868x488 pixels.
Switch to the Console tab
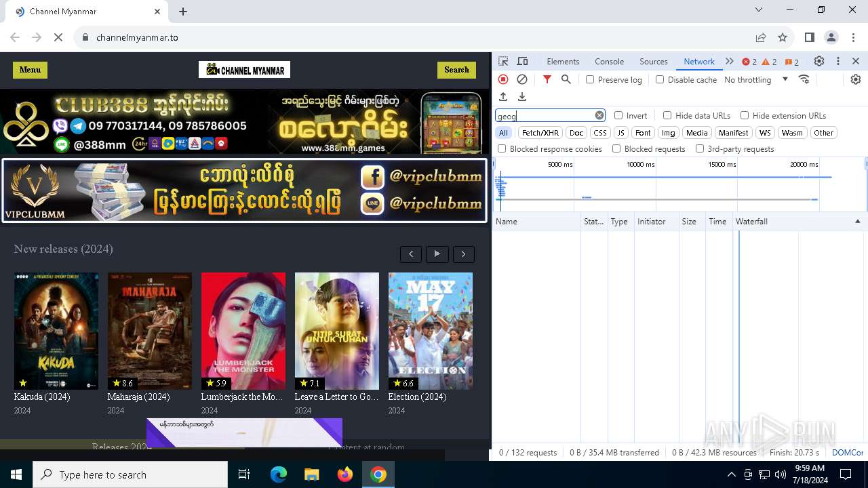click(x=609, y=61)
